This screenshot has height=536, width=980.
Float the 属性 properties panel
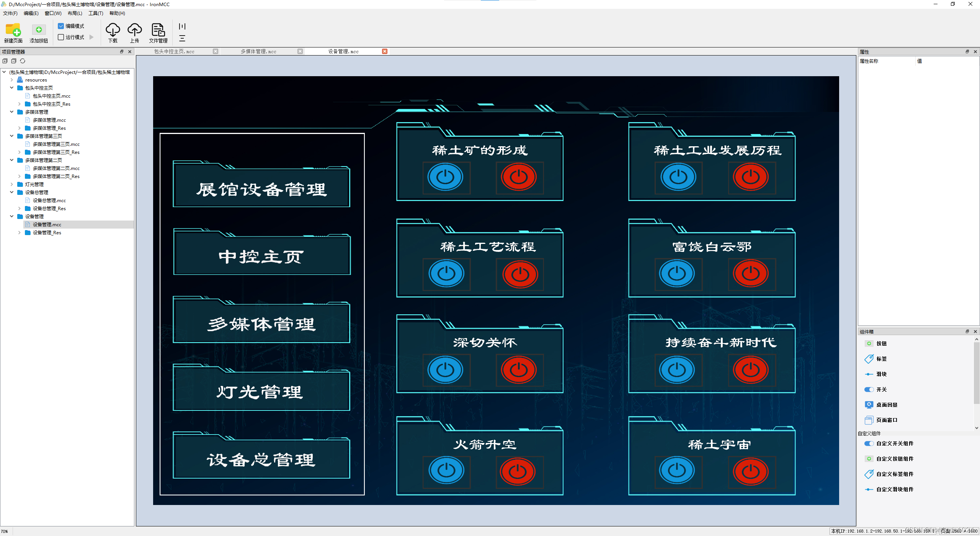(967, 52)
